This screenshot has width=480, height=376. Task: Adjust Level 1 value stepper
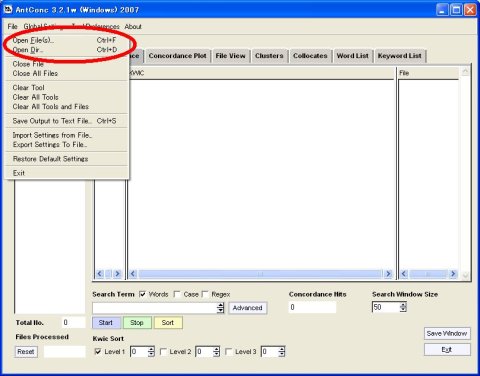[x=151, y=352]
